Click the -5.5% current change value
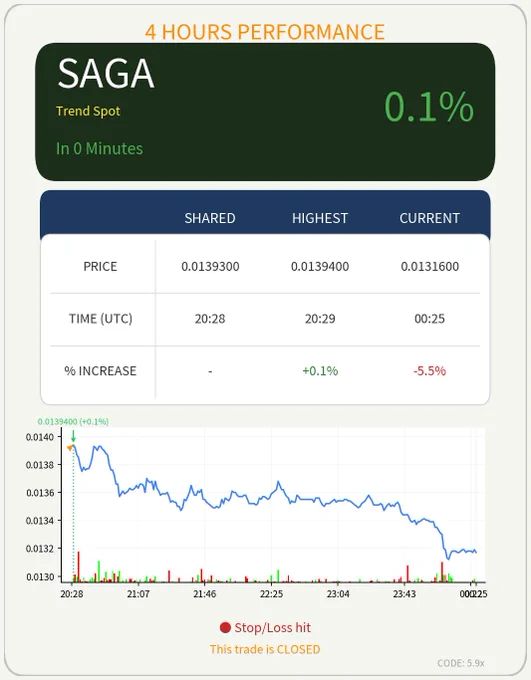The image size is (531, 680). tap(429, 371)
